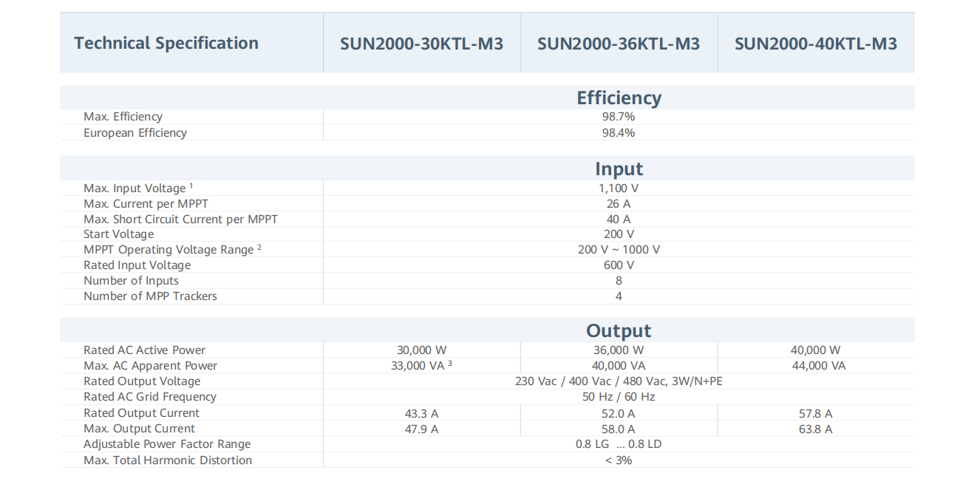
Task: Click the '26 A' value
Action: point(619,204)
